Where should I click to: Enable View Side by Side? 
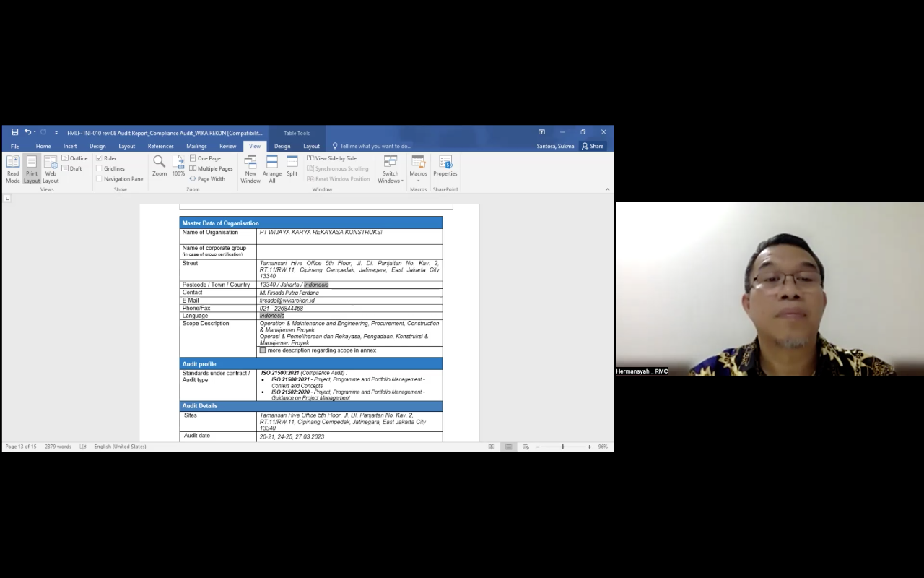tap(332, 158)
